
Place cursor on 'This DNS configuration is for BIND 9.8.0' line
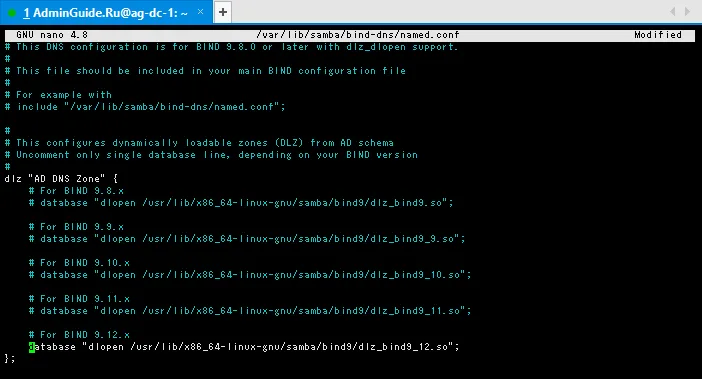point(231,47)
